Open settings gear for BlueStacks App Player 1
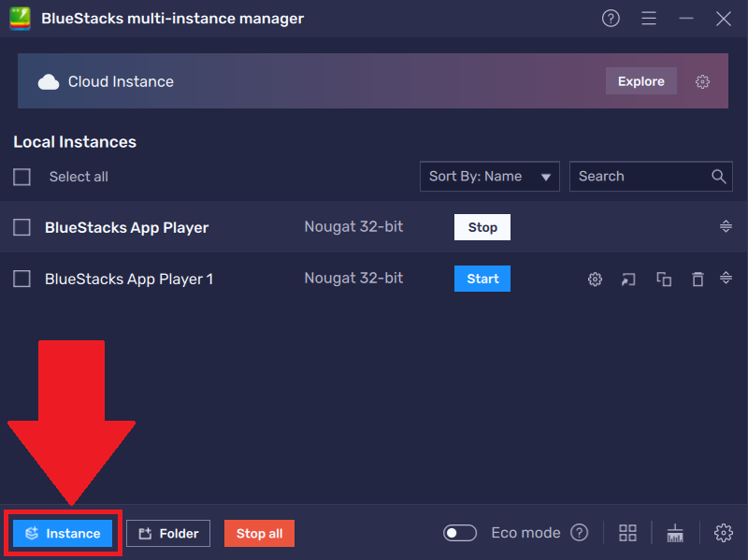The width and height of the screenshot is (748, 560). tap(595, 279)
